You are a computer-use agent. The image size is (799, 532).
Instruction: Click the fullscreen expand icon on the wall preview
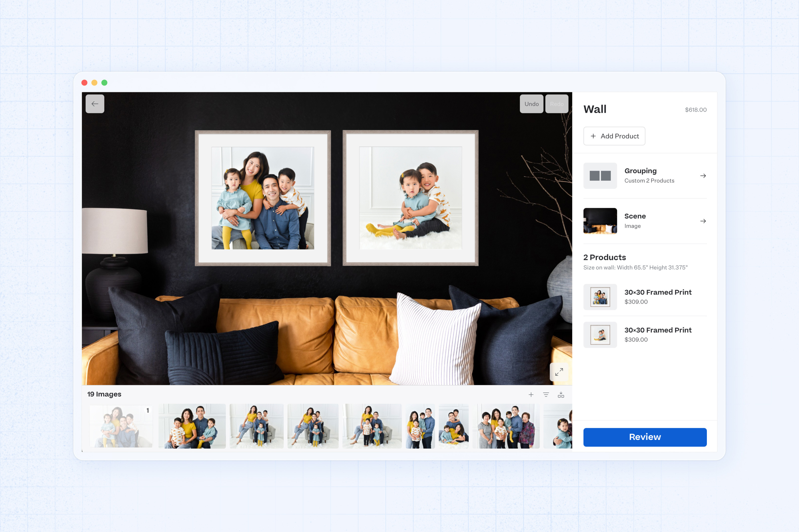point(559,372)
